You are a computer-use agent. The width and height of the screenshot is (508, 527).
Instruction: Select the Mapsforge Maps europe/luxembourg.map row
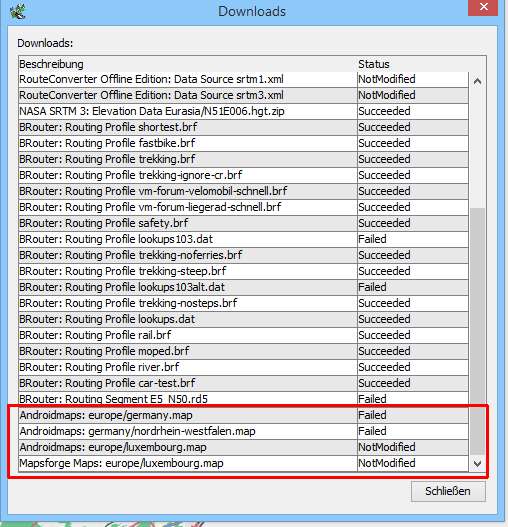tap(243, 463)
